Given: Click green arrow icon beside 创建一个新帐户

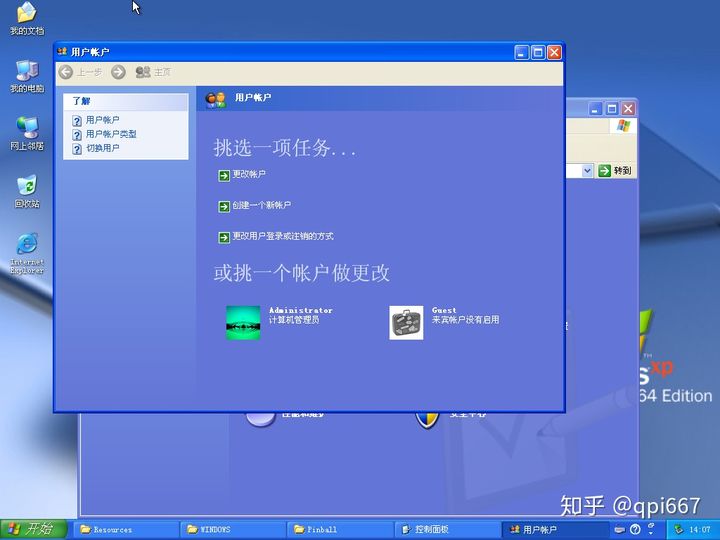Looking at the screenshot, I should click(224, 207).
